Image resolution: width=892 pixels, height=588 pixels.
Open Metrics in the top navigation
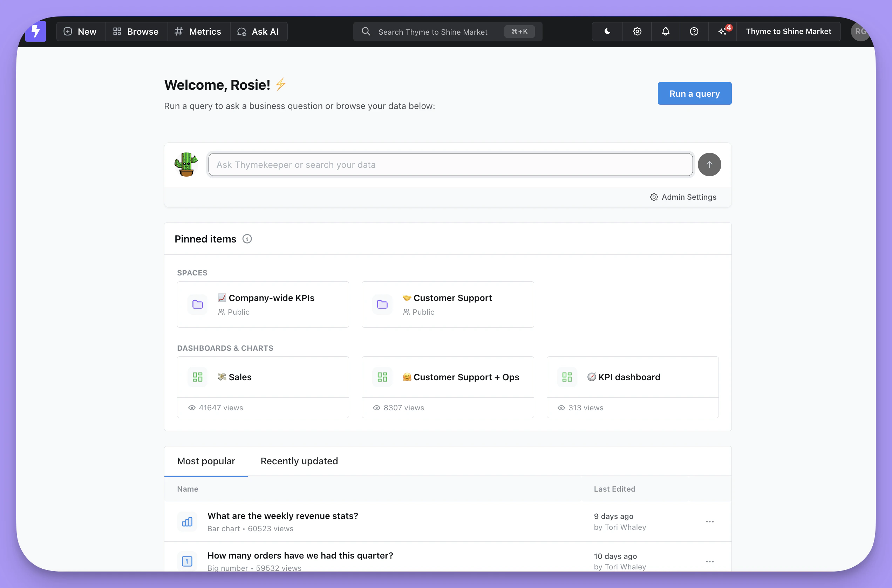198,32
